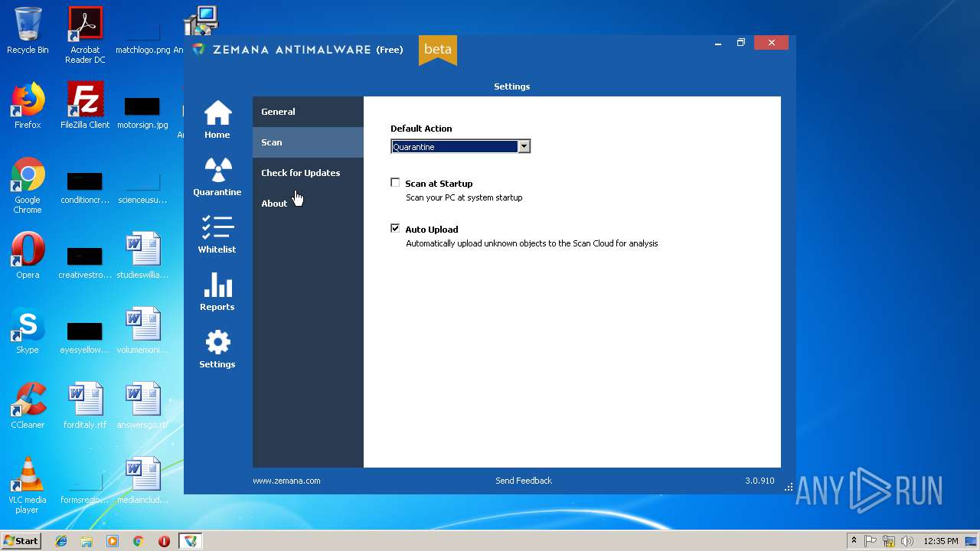
Task: Select the VLC media player desktop icon
Action: pos(28,485)
